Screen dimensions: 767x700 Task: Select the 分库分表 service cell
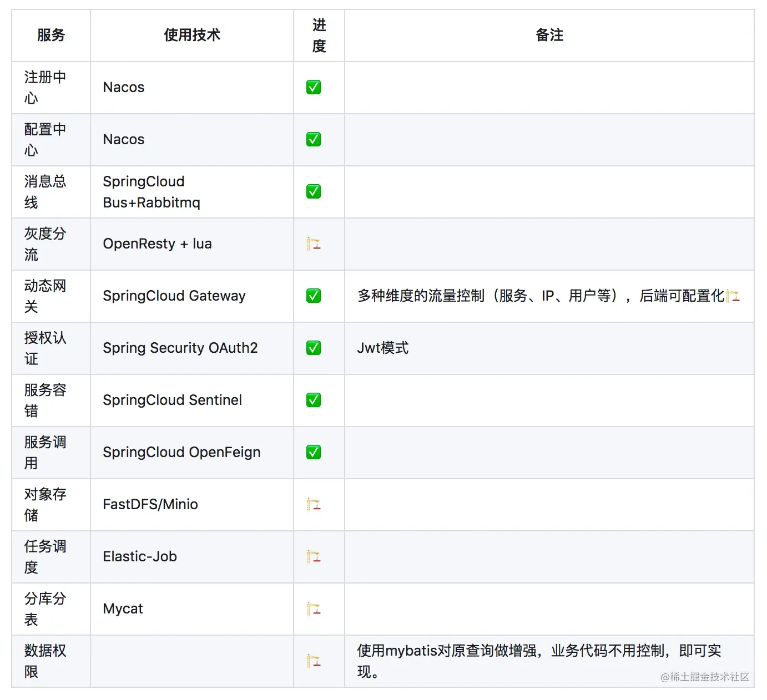pyautogui.click(x=51, y=608)
